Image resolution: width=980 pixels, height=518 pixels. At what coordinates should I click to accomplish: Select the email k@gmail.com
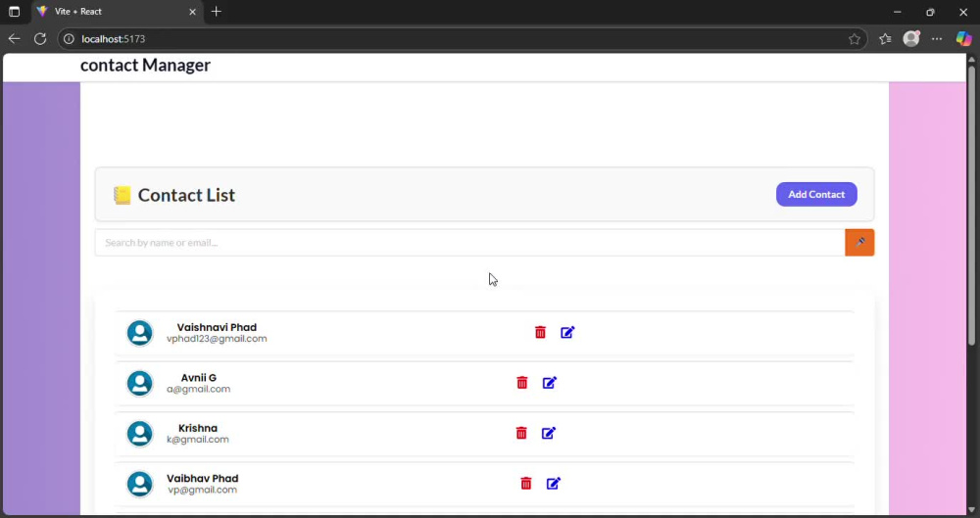198,440
